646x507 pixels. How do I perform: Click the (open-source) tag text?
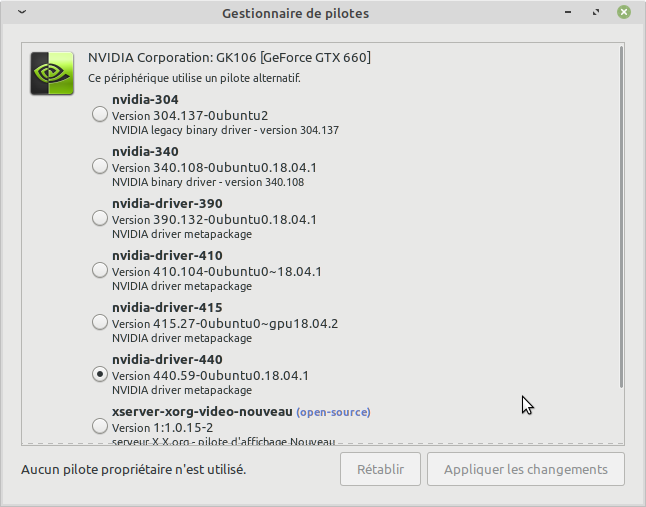point(333,412)
